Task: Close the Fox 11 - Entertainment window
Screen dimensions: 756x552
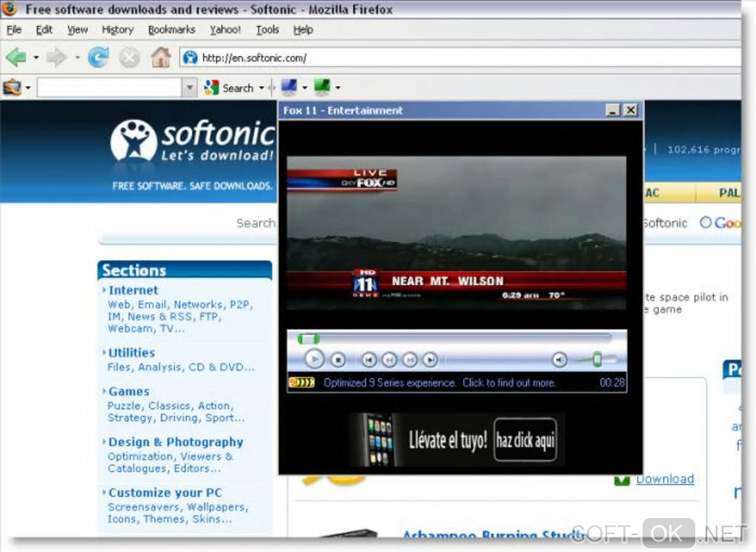Action: pyautogui.click(x=631, y=110)
